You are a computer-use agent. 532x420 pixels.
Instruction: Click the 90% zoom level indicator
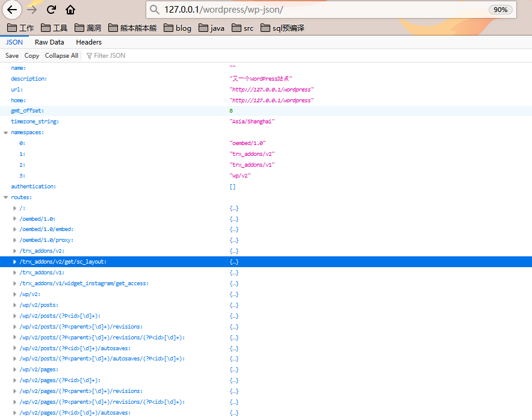pos(500,10)
